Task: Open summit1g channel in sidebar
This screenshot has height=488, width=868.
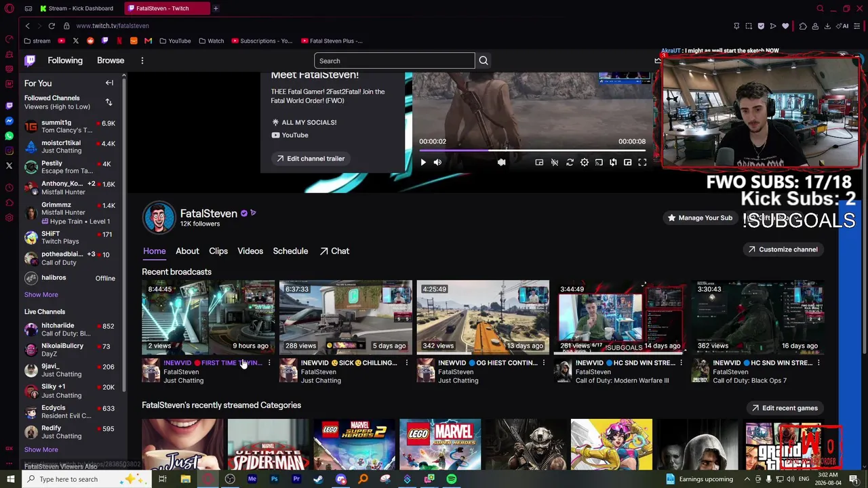Action: point(70,127)
